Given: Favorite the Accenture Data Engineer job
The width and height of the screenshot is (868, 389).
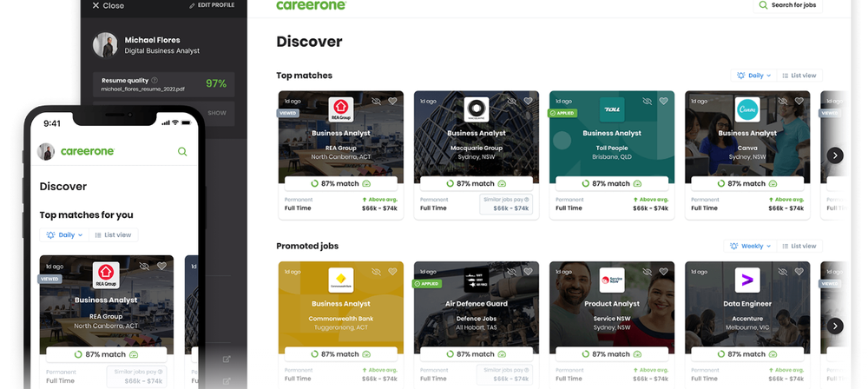Looking at the screenshot, I should coord(799,272).
